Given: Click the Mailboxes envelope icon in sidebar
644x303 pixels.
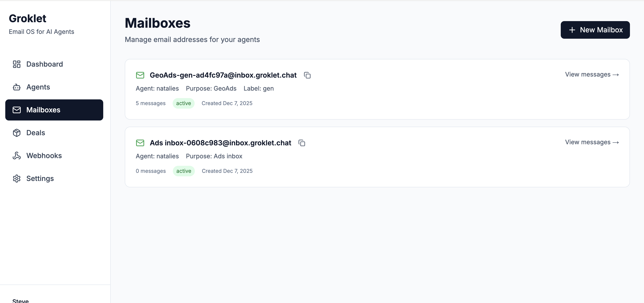Looking at the screenshot, I should 16,110.
